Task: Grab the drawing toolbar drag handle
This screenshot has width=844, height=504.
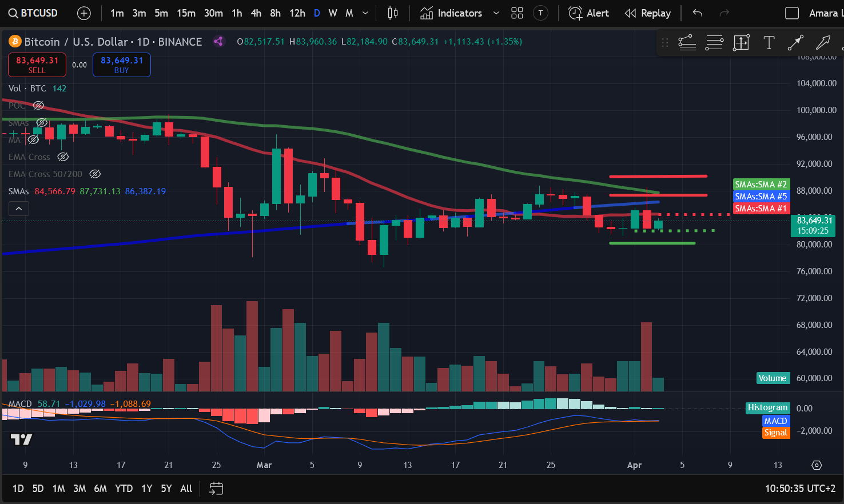Action: 664,42
